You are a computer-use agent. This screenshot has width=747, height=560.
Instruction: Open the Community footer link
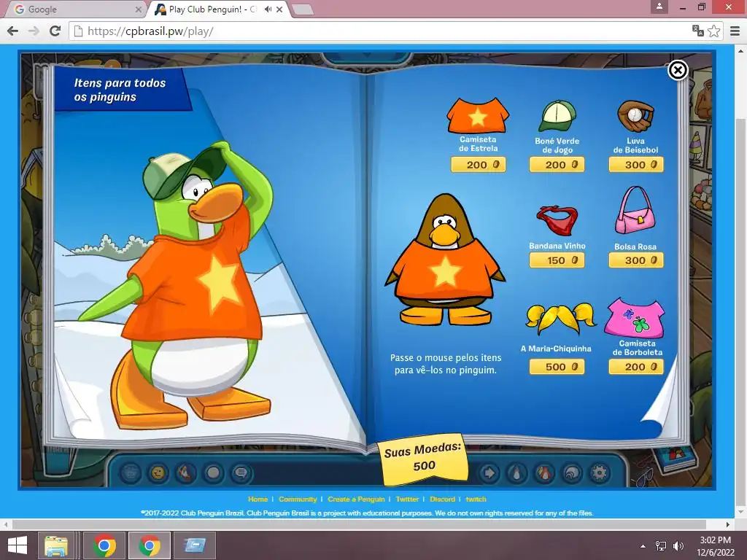coord(298,499)
